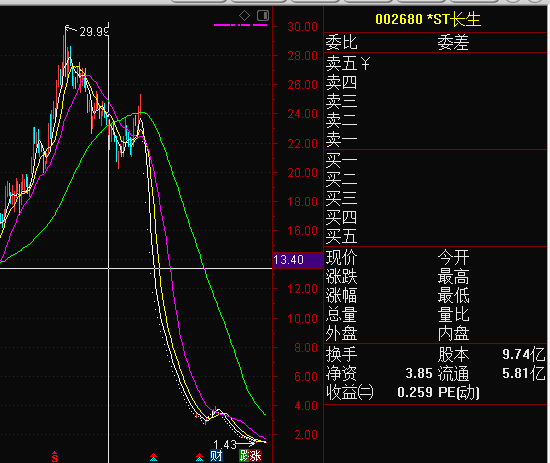550x463 pixels.
Task: Click the 卖二 order row
Action: (x=435, y=121)
